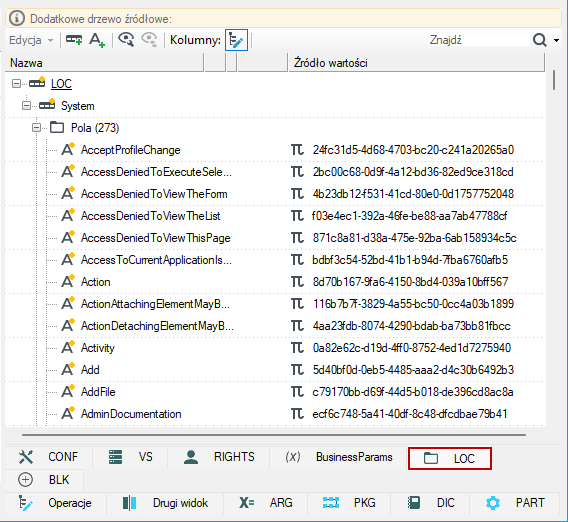The image size is (568, 522).
Task: Select the AccessToCurrentApplicationIs... field
Action: click(x=156, y=260)
